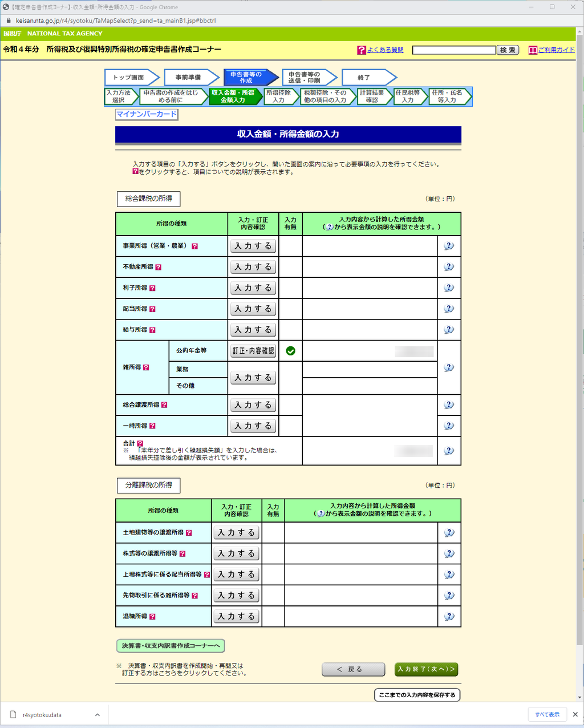Select 計算結果確認 sub-step
Viewport: 584px width, 728px height.
click(x=374, y=96)
